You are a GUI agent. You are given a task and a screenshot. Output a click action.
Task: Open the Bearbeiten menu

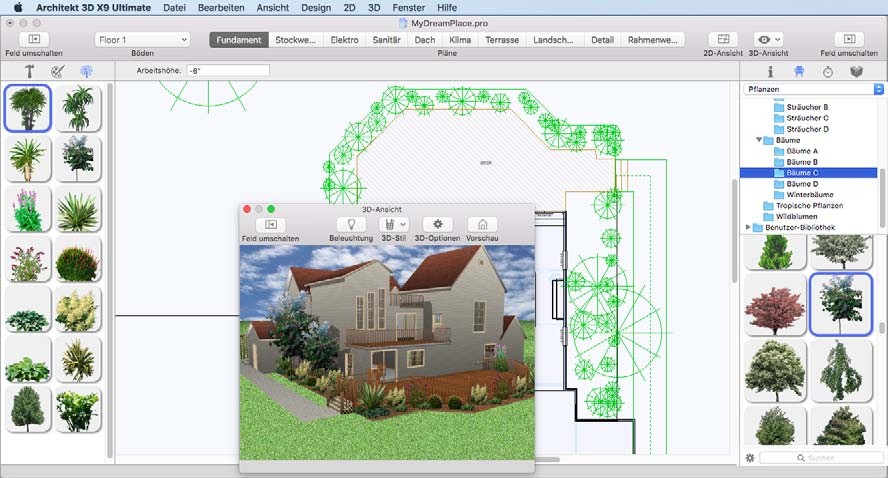221,8
